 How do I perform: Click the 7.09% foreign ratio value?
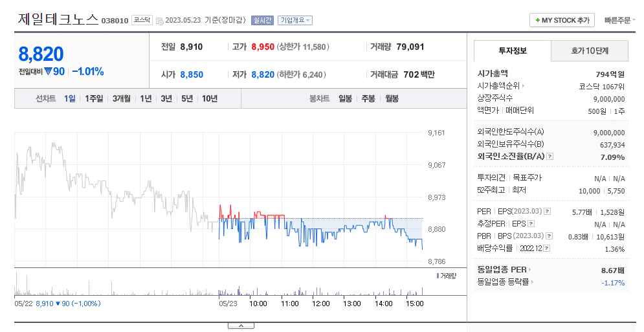pos(612,157)
